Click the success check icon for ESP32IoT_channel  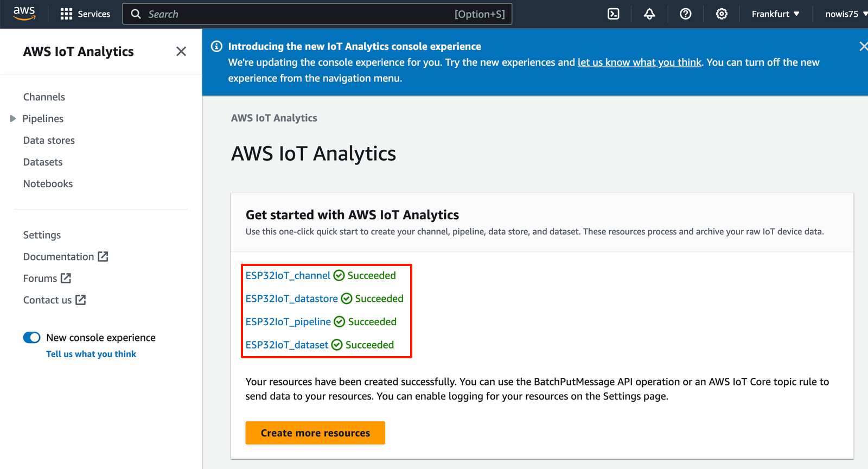click(x=339, y=276)
